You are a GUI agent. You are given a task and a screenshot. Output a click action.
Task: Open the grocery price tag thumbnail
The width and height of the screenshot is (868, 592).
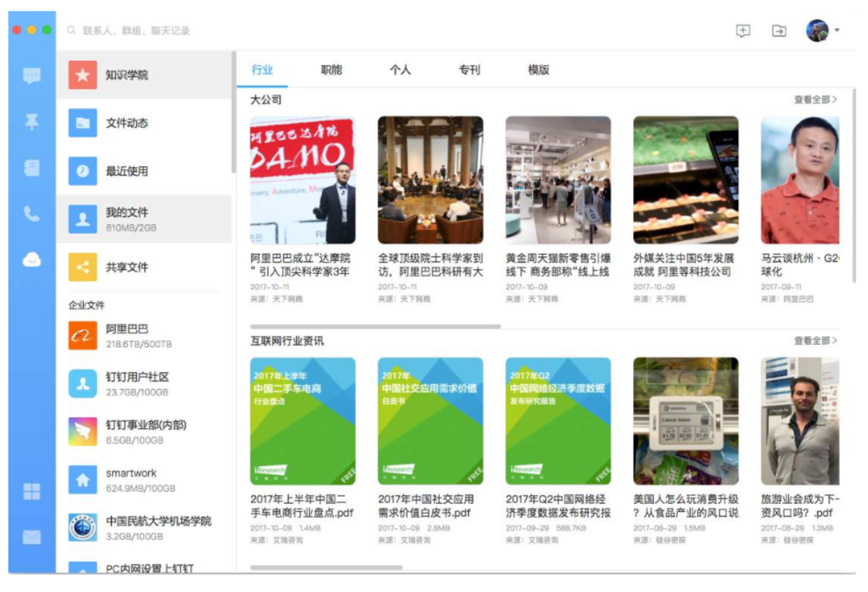click(686, 421)
